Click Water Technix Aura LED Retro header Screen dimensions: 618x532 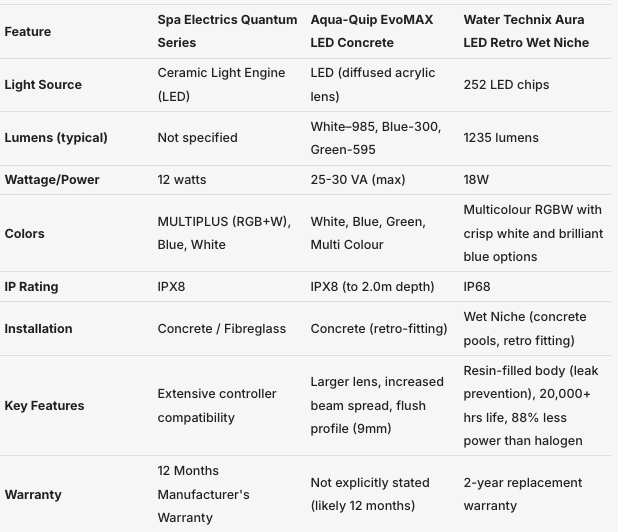pos(526,31)
